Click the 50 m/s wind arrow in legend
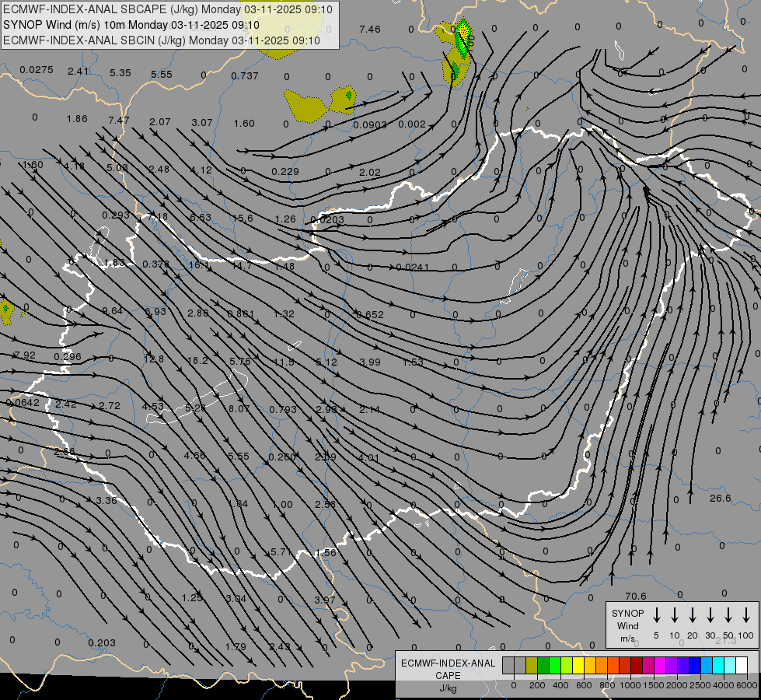The width and height of the screenshot is (761, 700). tap(728, 615)
